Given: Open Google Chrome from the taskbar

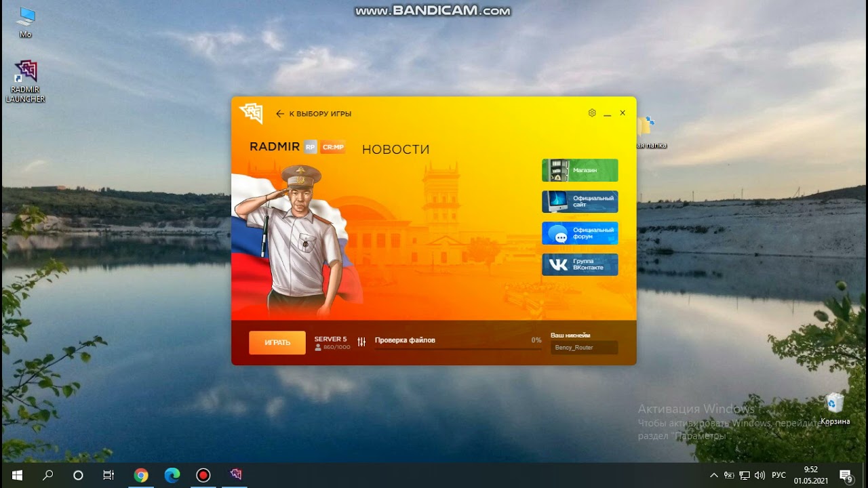Looking at the screenshot, I should [x=141, y=475].
